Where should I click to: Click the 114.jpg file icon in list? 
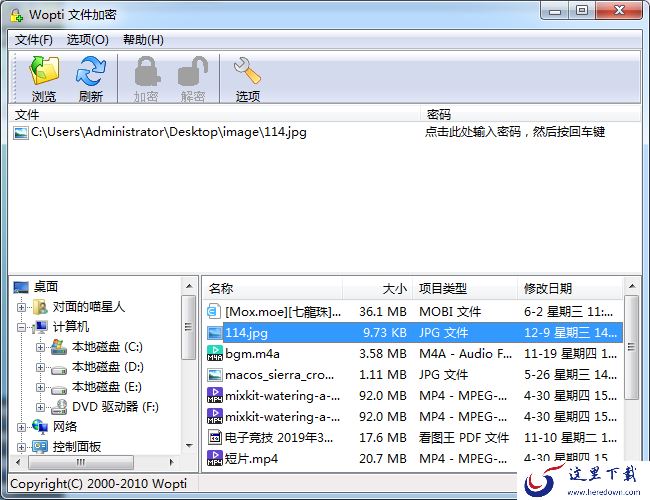click(x=215, y=333)
